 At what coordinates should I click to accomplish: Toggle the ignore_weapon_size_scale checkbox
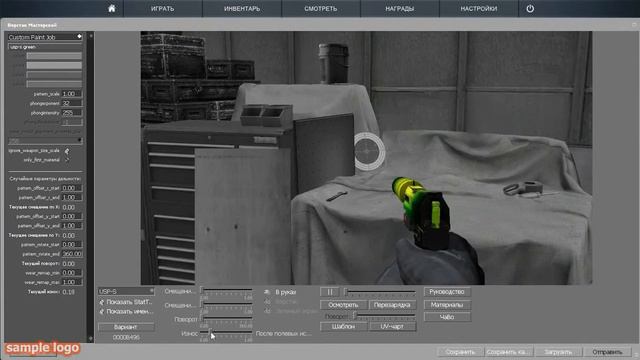coord(67,151)
